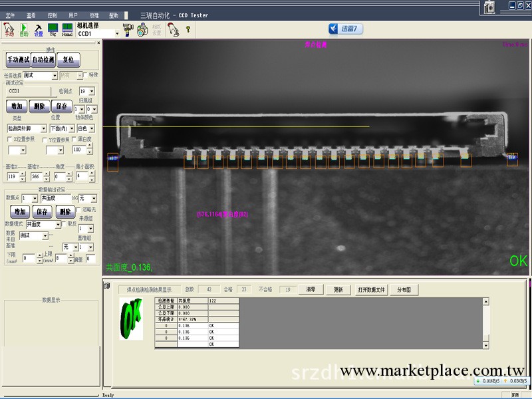Open the 任务选择 dropdown

(55, 76)
